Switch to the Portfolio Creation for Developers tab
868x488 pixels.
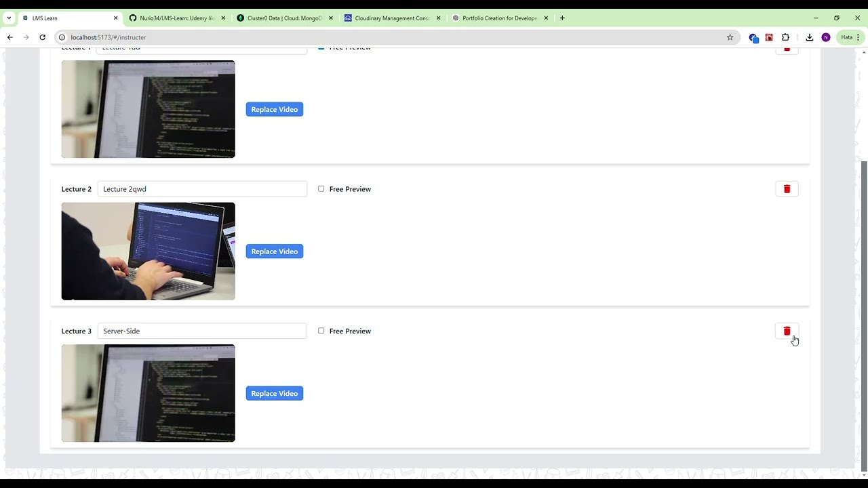tap(500, 18)
